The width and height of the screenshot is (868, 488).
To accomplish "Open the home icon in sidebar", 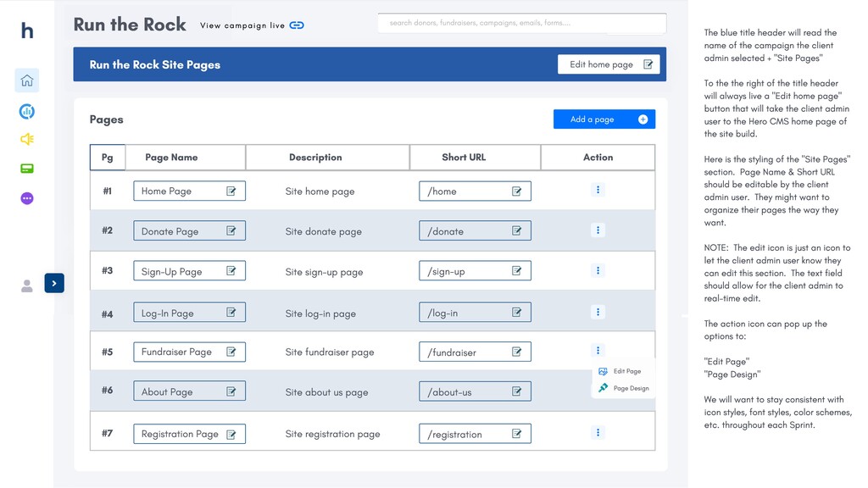I will pos(26,80).
